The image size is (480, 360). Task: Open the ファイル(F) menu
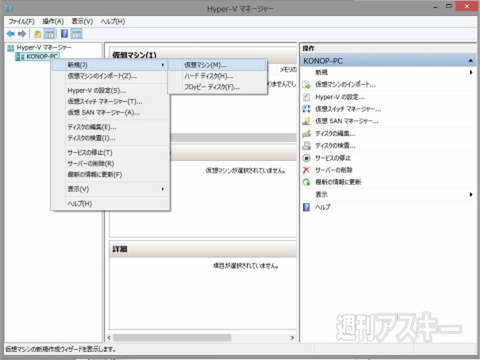tap(21, 21)
